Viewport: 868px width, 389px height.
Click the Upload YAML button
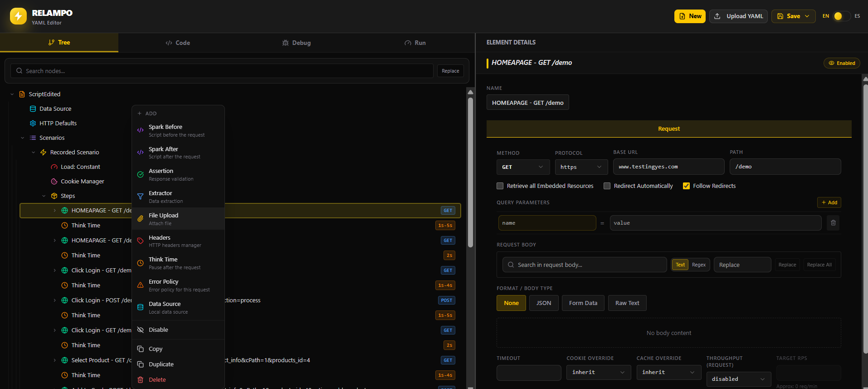point(738,16)
